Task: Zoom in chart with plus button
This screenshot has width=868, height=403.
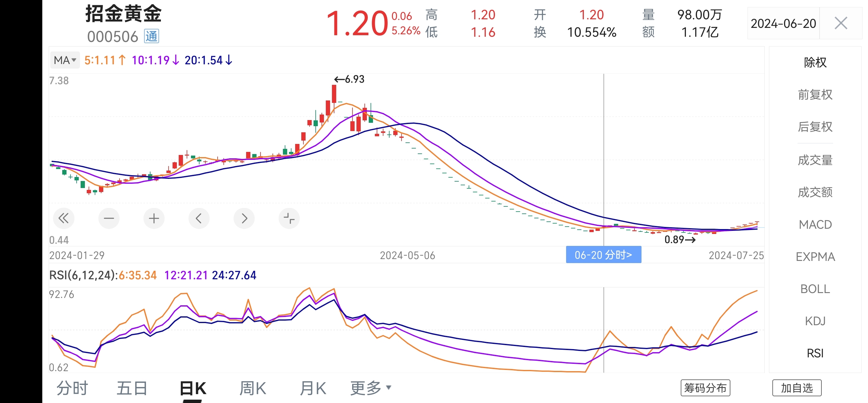Action: [154, 219]
